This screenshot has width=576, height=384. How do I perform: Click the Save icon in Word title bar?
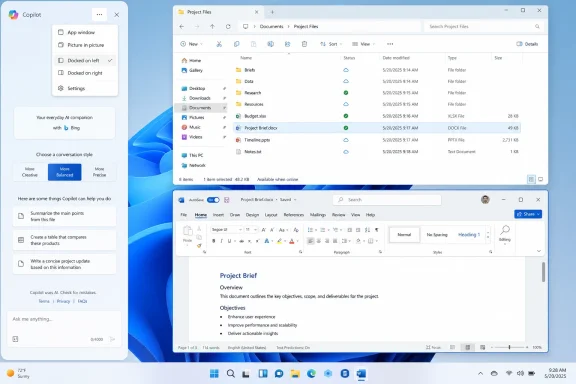(x=227, y=200)
